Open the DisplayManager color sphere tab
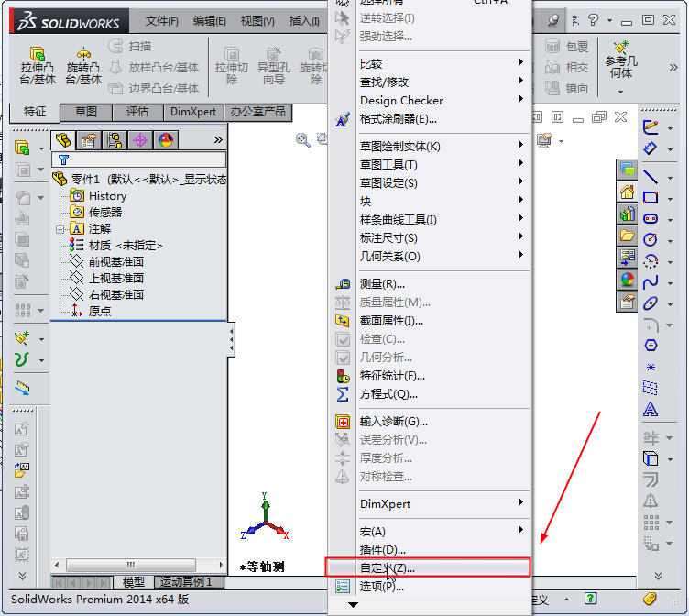Screen dimensions: 689x616 (166, 140)
